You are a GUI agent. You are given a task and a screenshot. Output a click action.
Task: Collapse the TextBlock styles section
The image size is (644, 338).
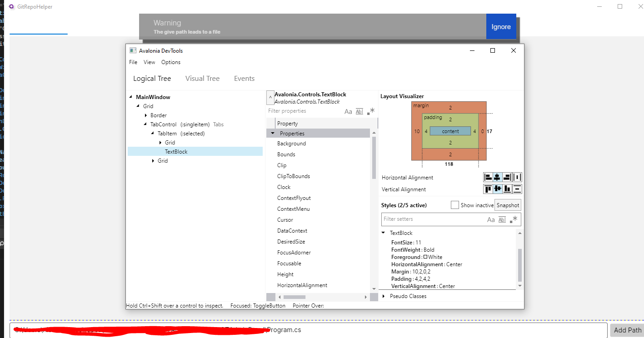pyautogui.click(x=384, y=233)
